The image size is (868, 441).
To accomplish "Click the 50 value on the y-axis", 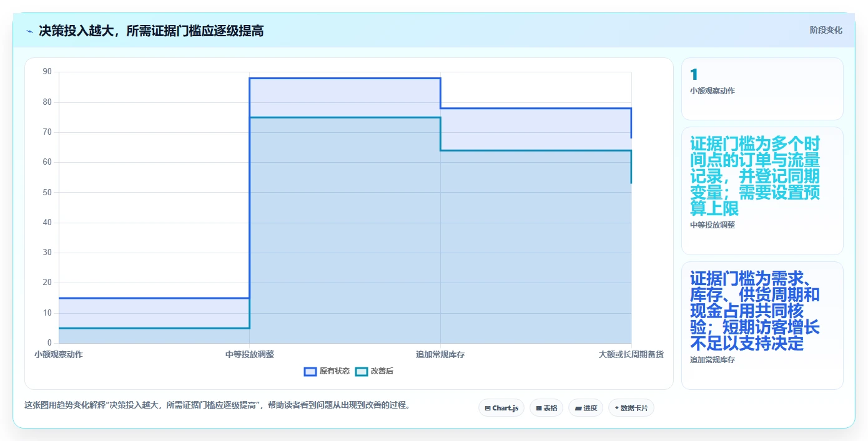I will coord(47,192).
